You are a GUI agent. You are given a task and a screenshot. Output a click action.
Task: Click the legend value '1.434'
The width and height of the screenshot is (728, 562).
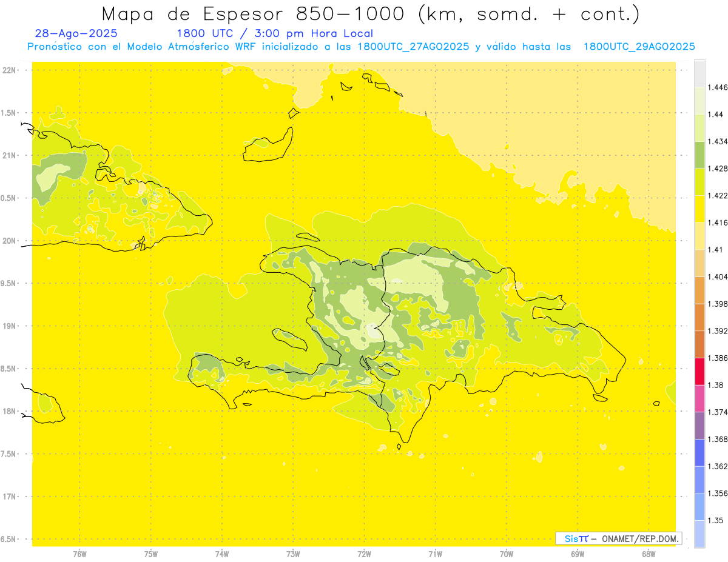716,141
